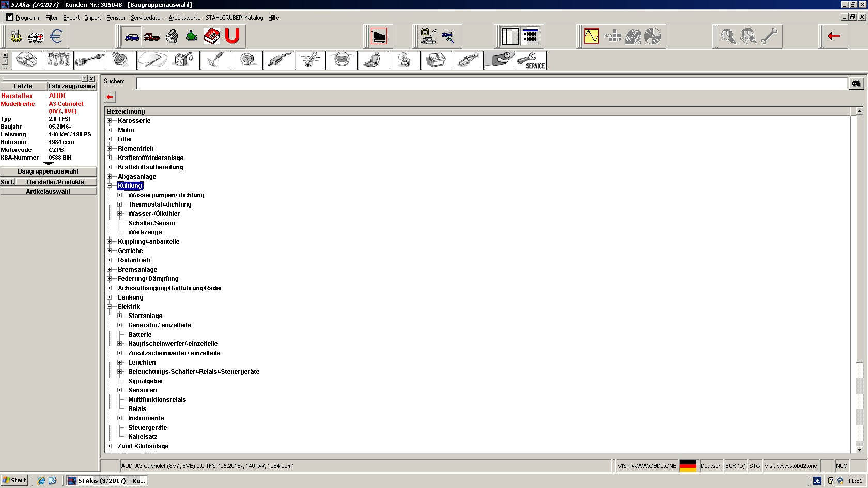Open the Euro price icon
Image resolution: width=868 pixels, height=488 pixels.
pos(56,37)
